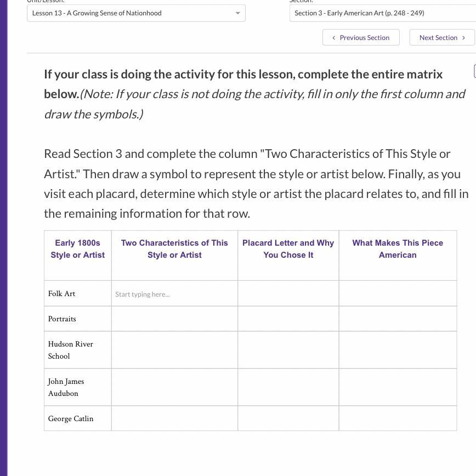Screen dimensions: 476x476
Task: Click George Catlin characteristics cell
Action: [174, 418]
